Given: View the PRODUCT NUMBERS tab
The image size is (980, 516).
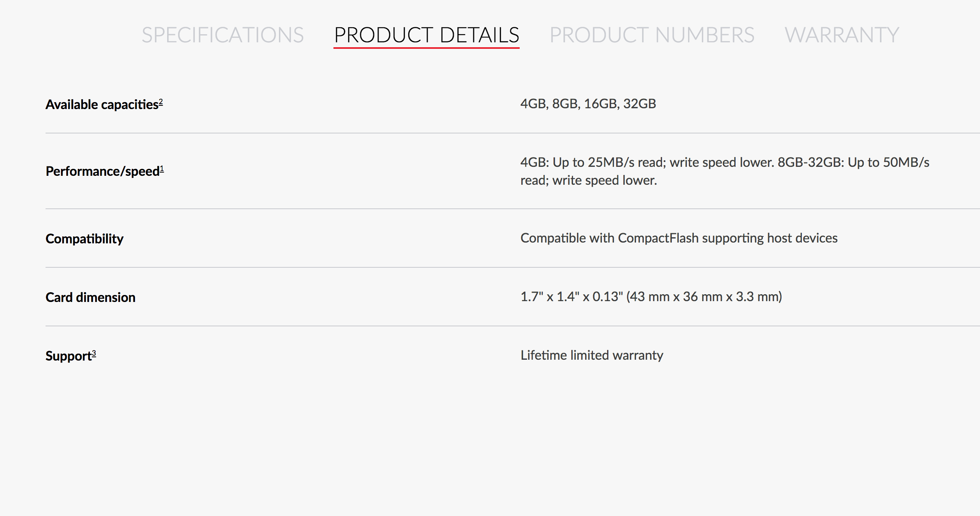Looking at the screenshot, I should [x=652, y=35].
